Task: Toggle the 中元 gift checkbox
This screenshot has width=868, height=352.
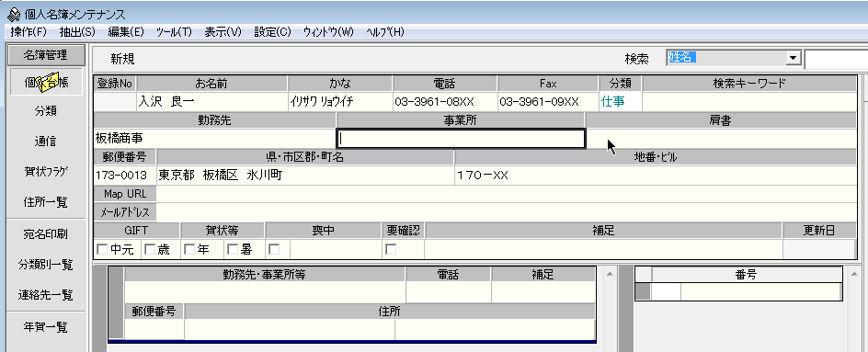Action: click(102, 250)
